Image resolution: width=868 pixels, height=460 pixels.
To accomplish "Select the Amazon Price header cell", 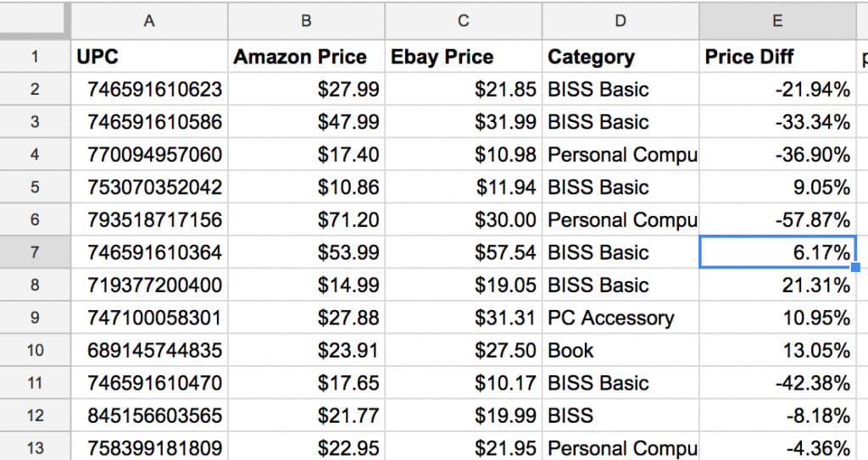I will (x=306, y=57).
